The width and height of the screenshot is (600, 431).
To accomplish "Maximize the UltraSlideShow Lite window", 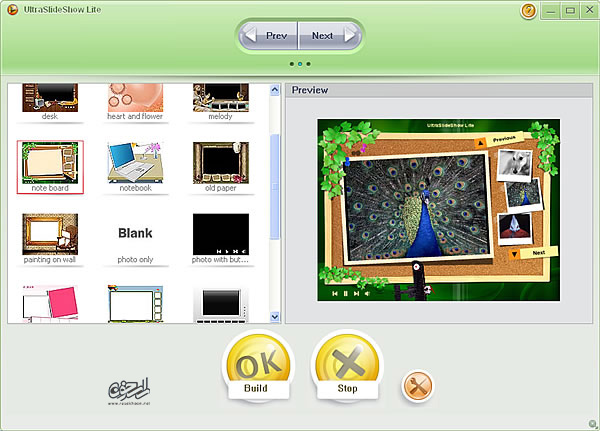I will [570, 11].
